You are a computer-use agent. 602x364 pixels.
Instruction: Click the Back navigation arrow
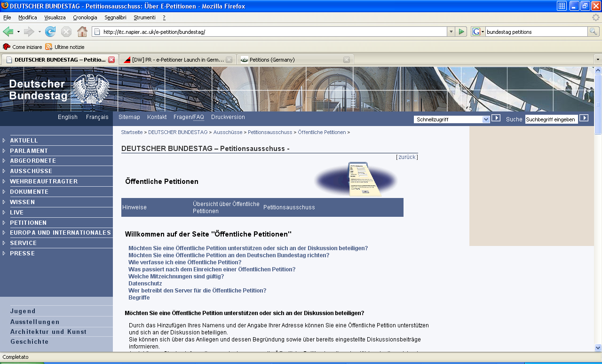[8, 32]
